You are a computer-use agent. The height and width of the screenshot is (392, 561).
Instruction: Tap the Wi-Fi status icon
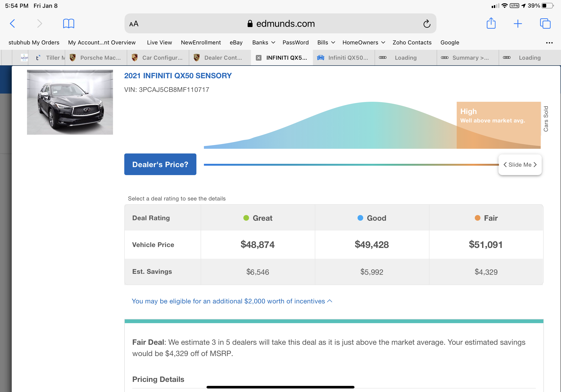(x=504, y=6)
